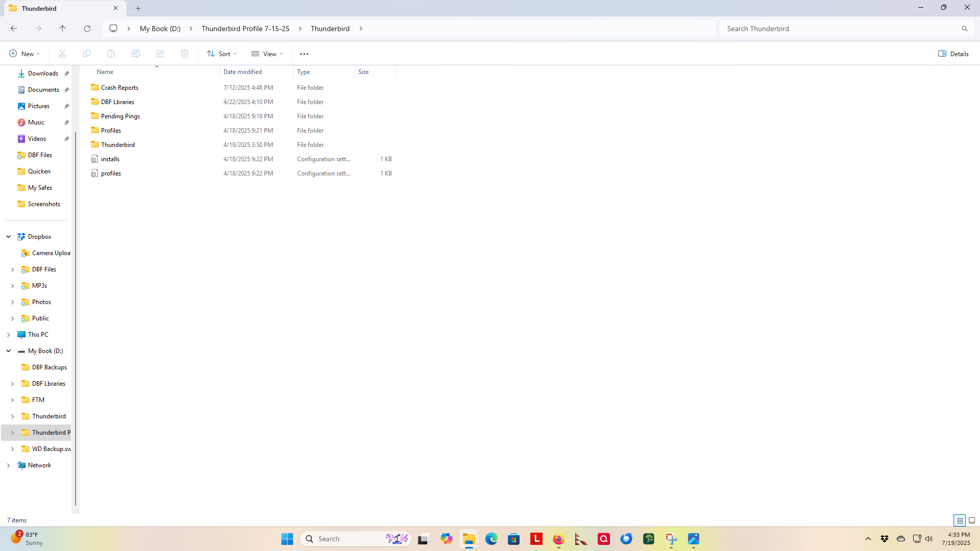
Task: Open Copilot from the taskbar
Action: 447,539
